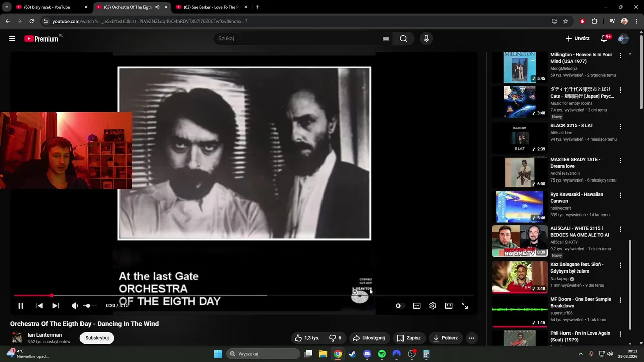Click Pobierz download button
Image resolution: width=644 pixels, height=362 pixels.
pyautogui.click(x=445, y=338)
